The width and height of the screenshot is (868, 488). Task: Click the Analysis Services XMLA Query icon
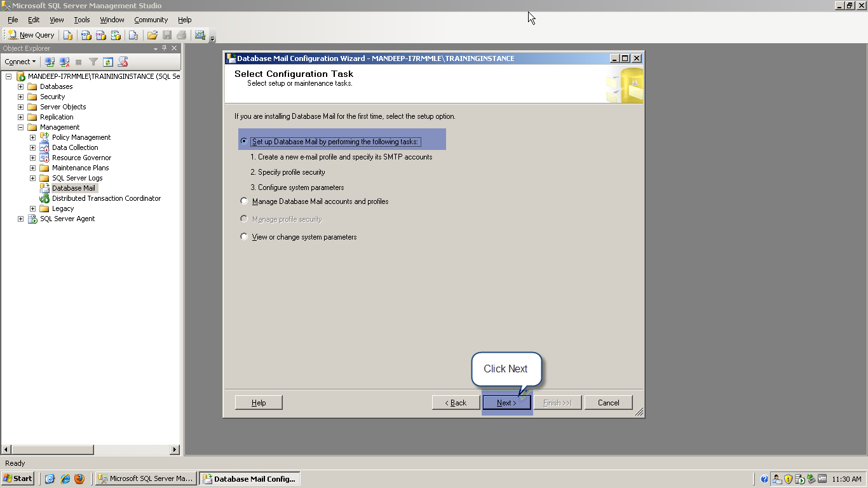[116, 35]
